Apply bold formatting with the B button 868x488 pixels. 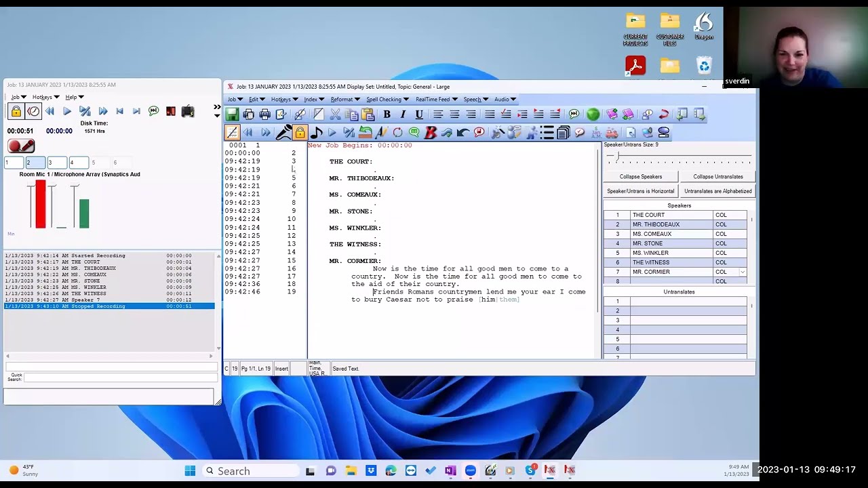pyautogui.click(x=387, y=115)
